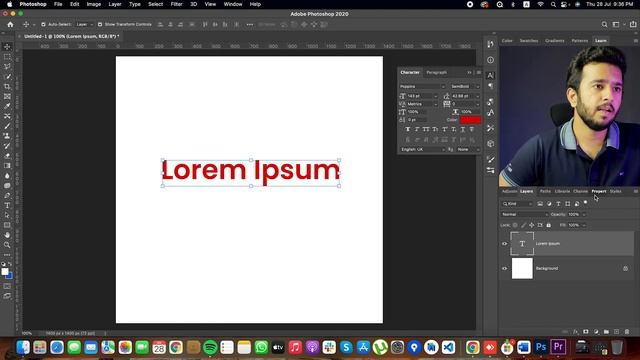The width and height of the screenshot is (640, 360).
Task: Click the Lorem Ipsum layer thumbnail
Action: coord(522,244)
